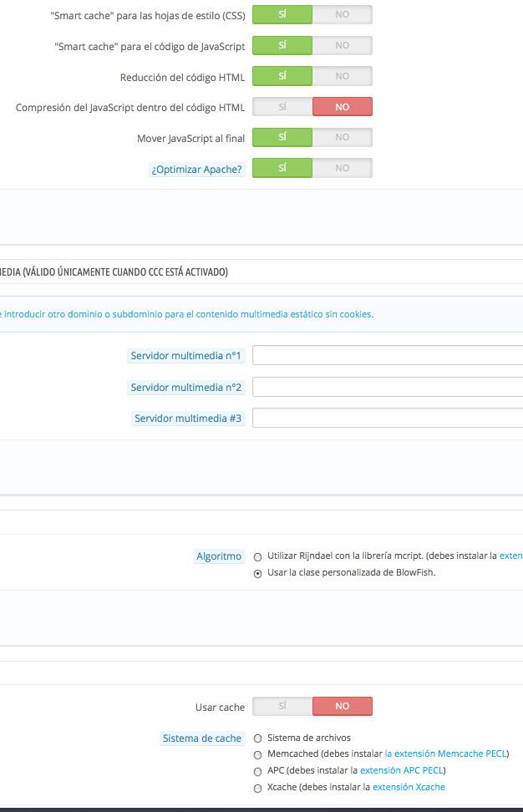Viewport: 523px width, 812px height.
Task: Click the Usar cache label
Action: click(220, 708)
